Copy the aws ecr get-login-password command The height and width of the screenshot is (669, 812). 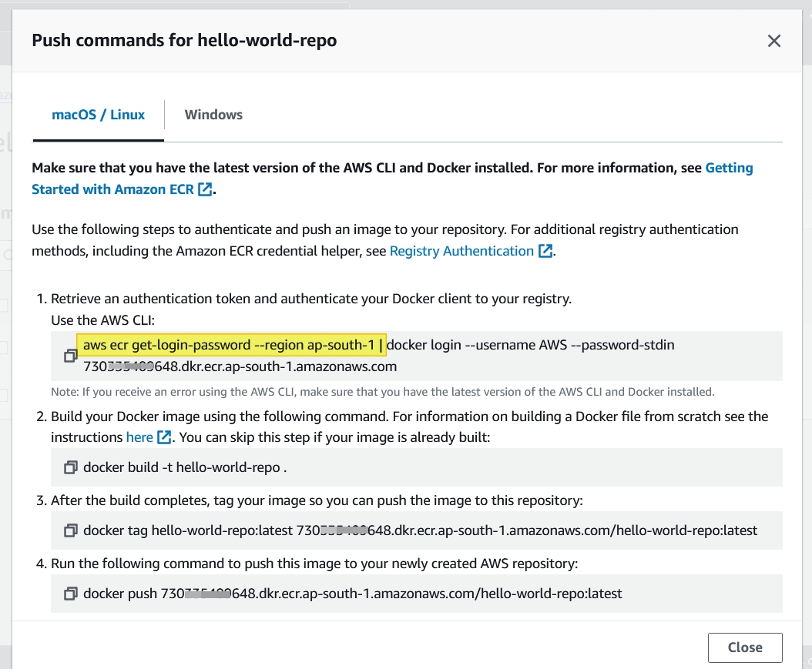click(x=70, y=356)
